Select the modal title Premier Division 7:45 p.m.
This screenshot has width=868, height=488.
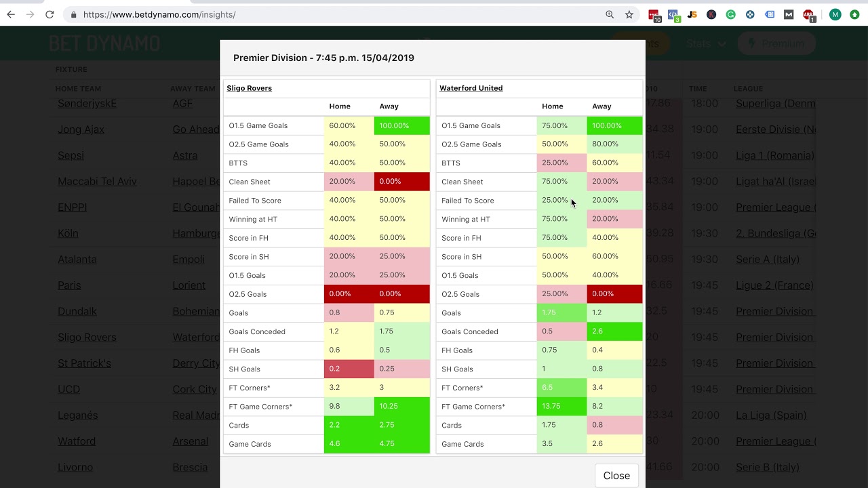click(323, 58)
